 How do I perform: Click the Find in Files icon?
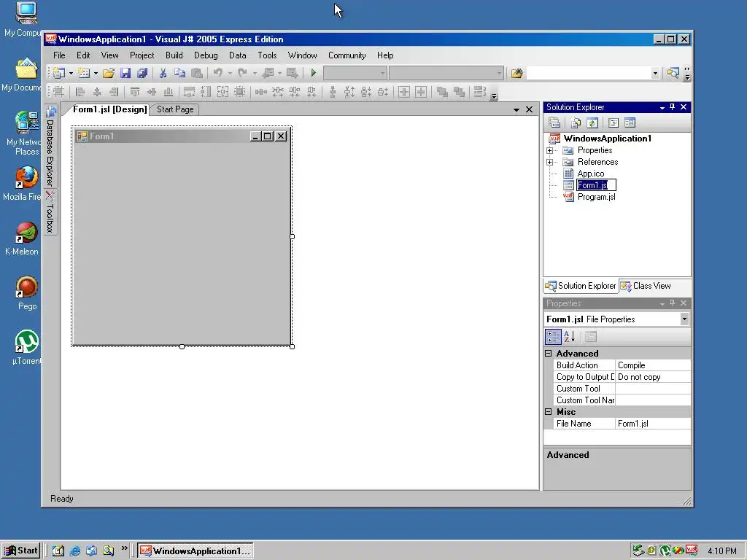(517, 73)
